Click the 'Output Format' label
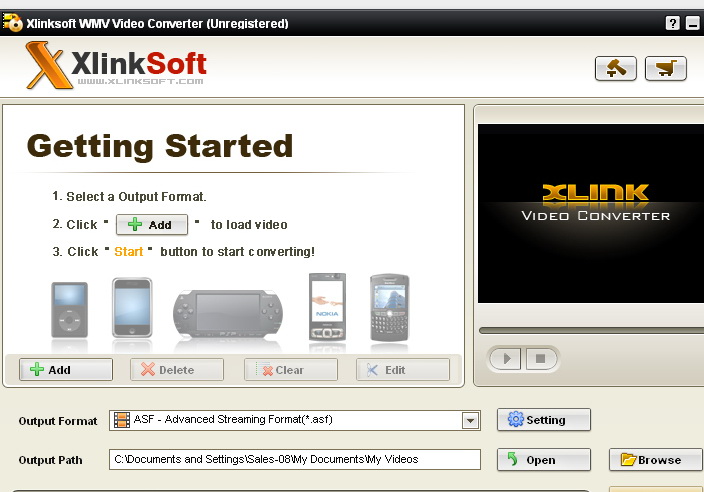 tap(58, 421)
